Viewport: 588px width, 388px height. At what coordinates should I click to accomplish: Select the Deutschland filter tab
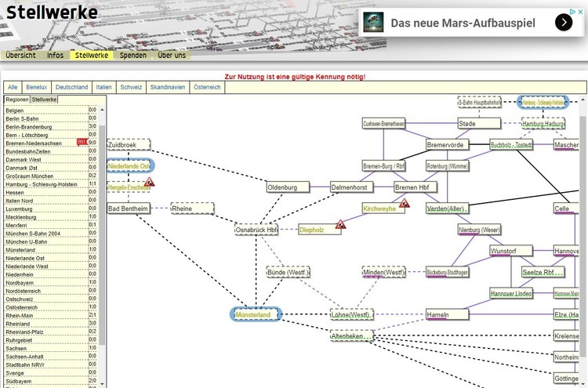(x=71, y=87)
